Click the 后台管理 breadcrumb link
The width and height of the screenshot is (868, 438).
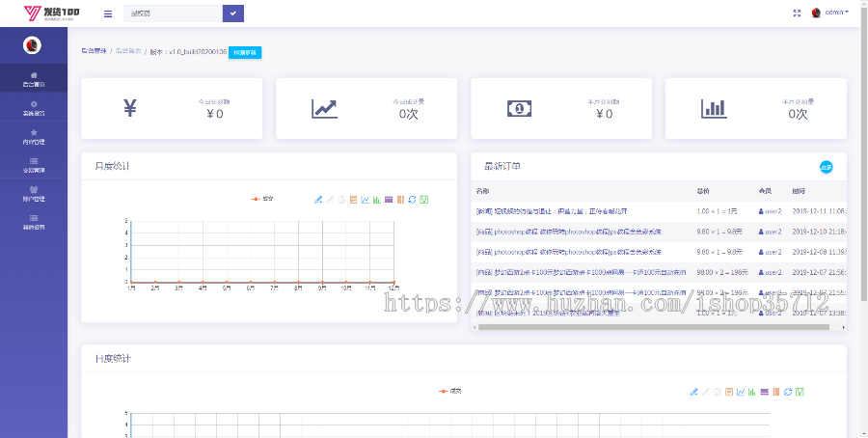coord(94,51)
